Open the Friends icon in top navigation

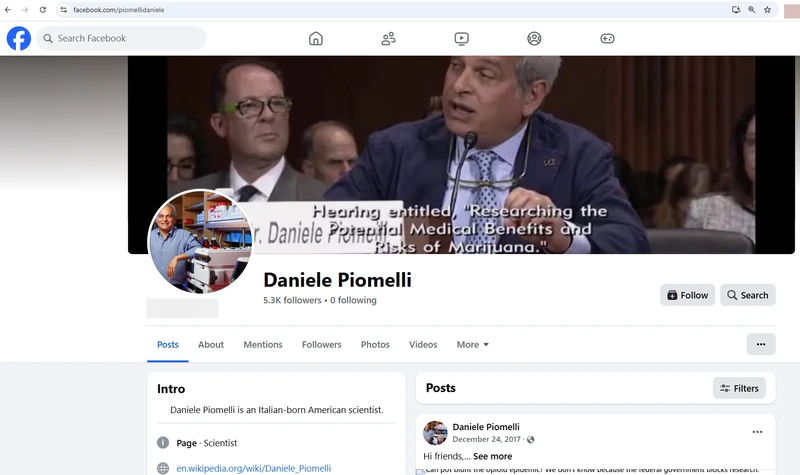388,38
